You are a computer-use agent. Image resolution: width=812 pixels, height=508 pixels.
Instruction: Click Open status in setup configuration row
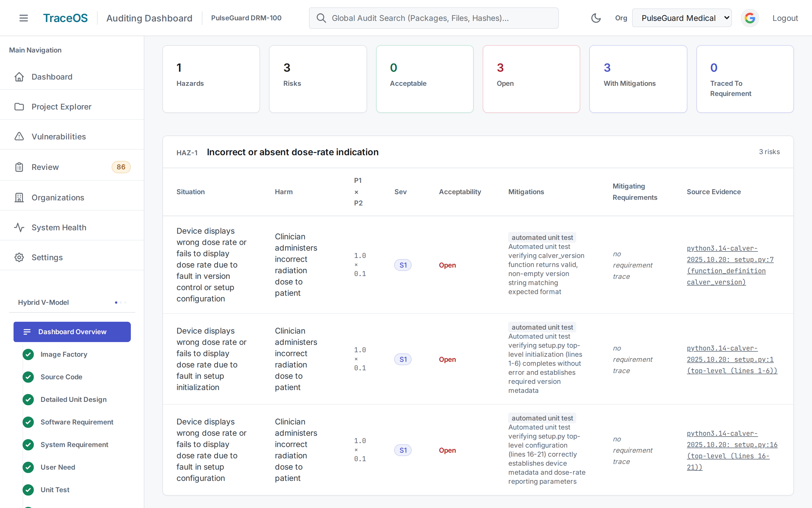[x=447, y=450]
